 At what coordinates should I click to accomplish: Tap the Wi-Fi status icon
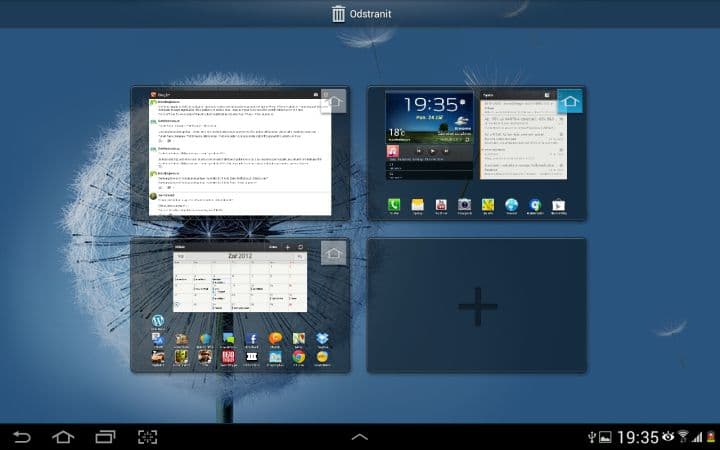[684, 437]
